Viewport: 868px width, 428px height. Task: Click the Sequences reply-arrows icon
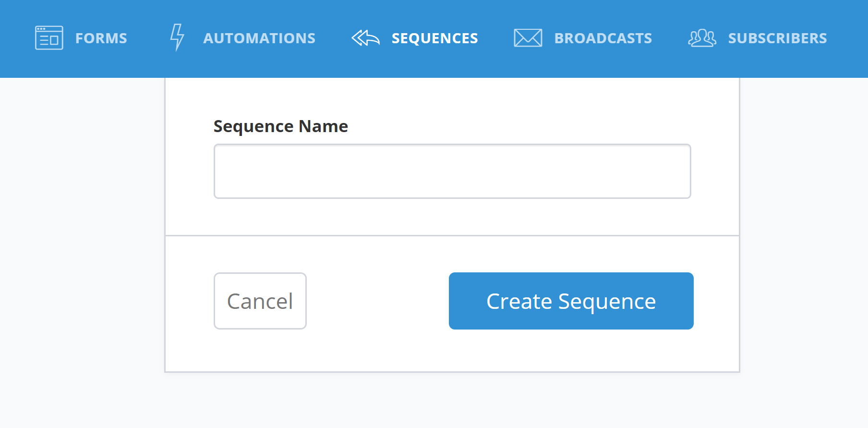coord(365,38)
